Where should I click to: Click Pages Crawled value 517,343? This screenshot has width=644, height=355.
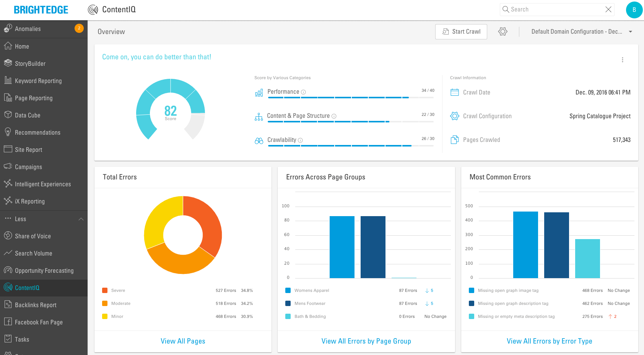621,140
